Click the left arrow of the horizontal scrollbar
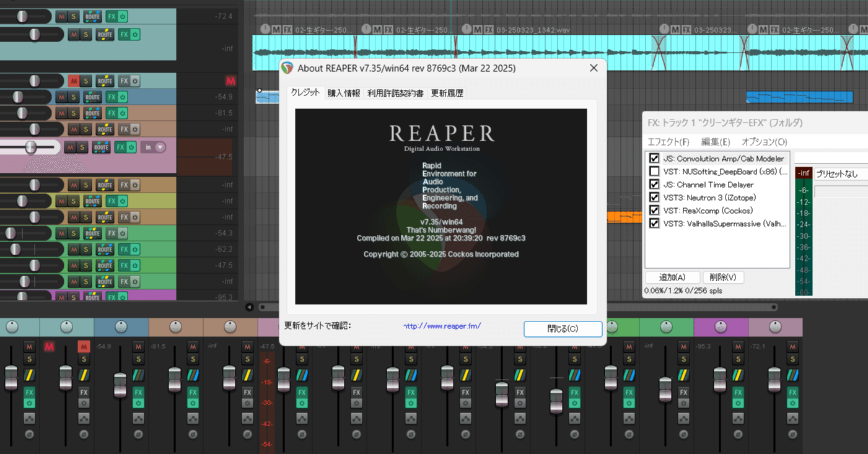Screen dimensions: 868x454 point(250,307)
